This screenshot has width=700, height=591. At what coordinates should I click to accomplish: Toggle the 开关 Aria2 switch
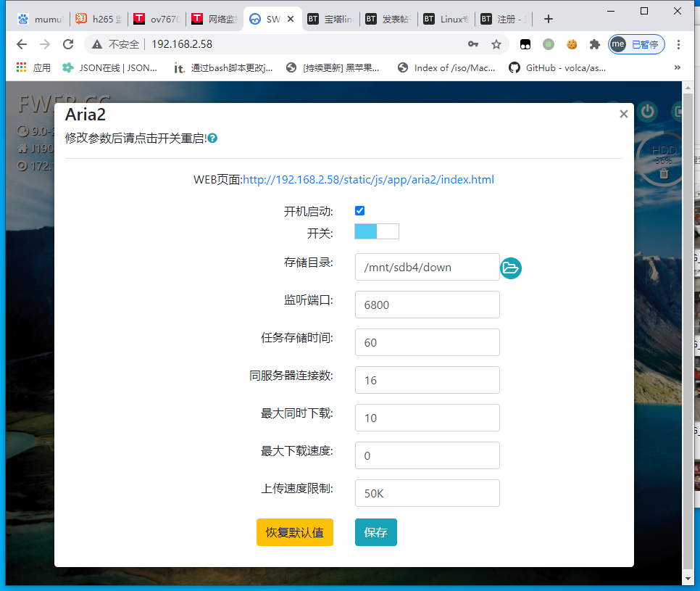click(376, 231)
